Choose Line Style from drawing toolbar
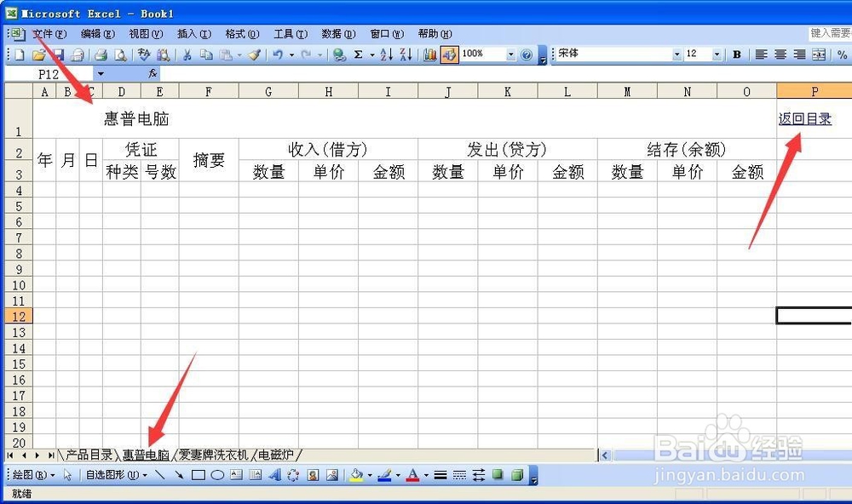Image resolution: width=852 pixels, height=504 pixels. [x=440, y=475]
